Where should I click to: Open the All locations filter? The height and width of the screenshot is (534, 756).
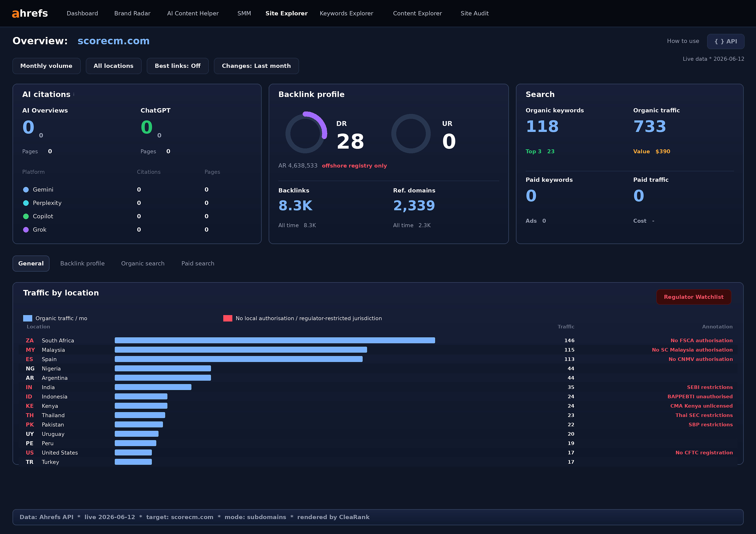pyautogui.click(x=114, y=66)
